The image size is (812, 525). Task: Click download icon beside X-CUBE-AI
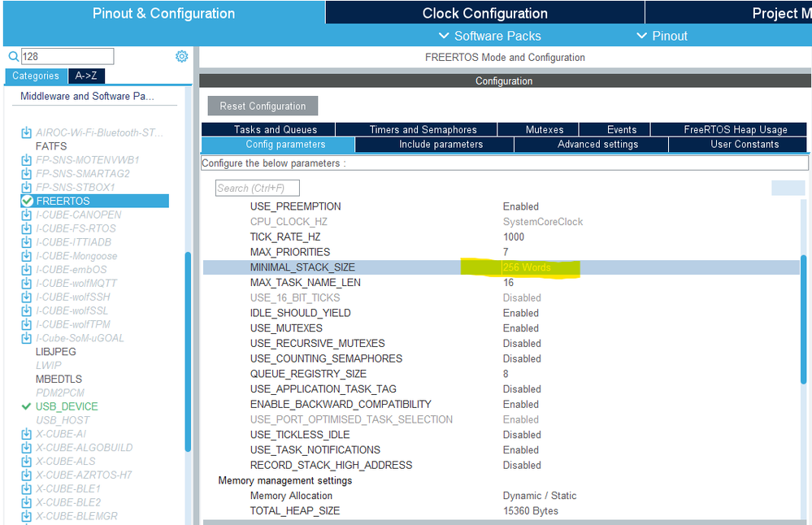click(x=26, y=434)
